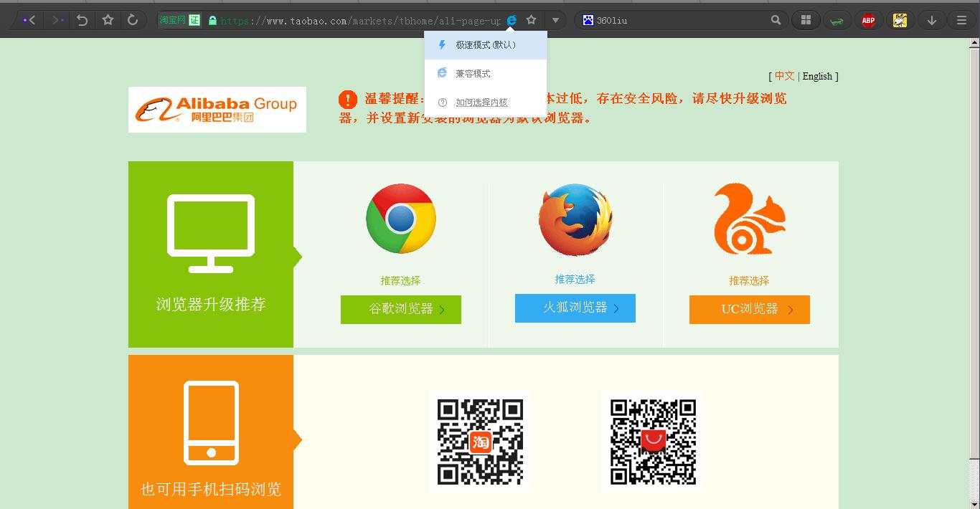Click the Taobao site certificate badge

(180, 20)
